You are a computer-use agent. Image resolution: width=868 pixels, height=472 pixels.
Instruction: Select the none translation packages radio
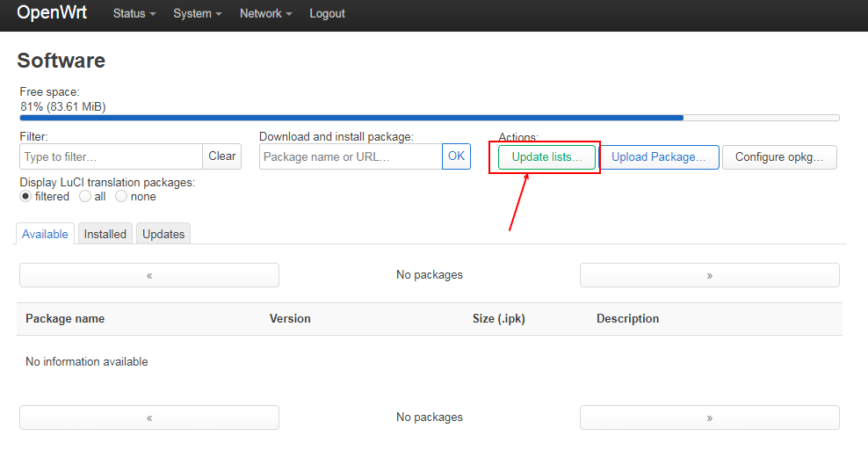(x=121, y=197)
